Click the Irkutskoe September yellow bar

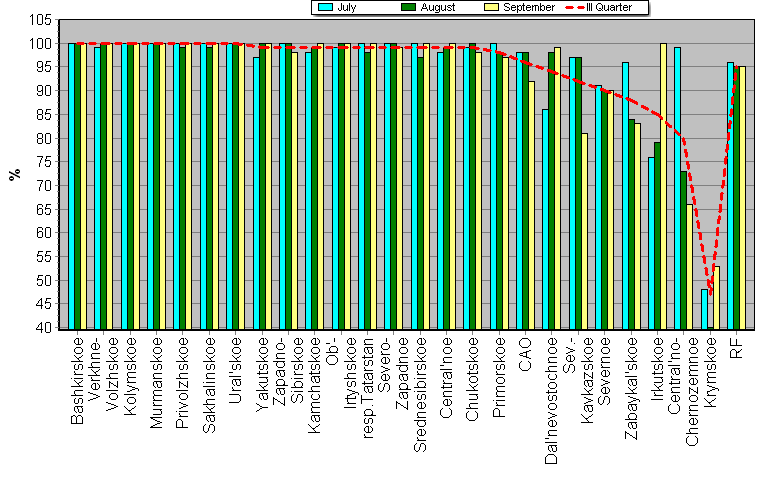(x=663, y=186)
